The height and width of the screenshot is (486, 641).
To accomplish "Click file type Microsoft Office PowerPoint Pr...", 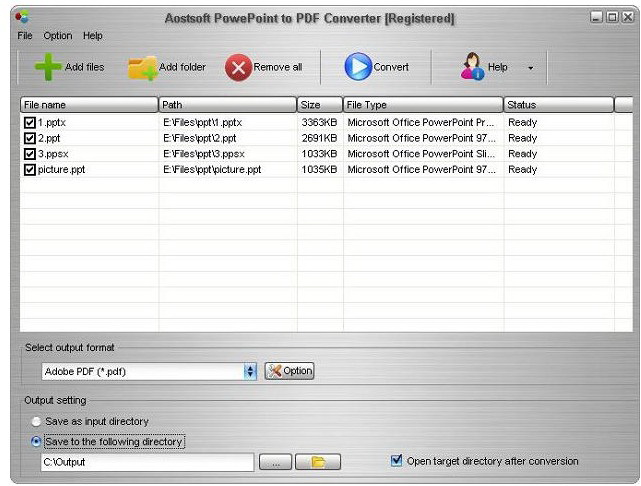I will [421, 122].
